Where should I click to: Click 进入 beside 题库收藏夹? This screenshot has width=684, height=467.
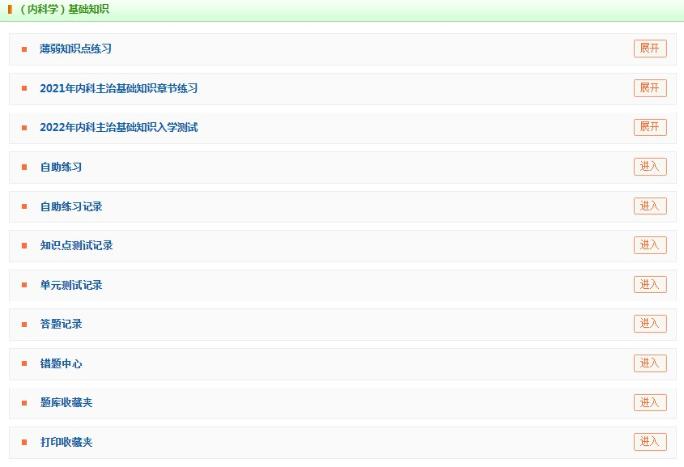pyautogui.click(x=649, y=402)
